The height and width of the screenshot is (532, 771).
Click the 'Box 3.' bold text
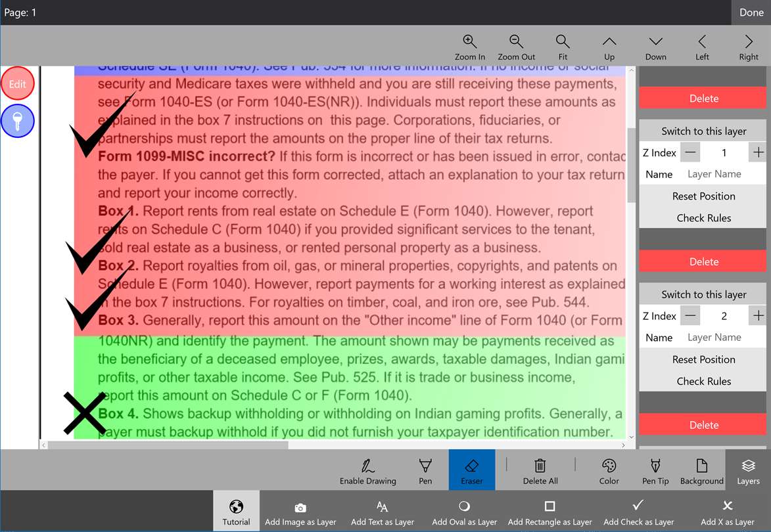point(118,321)
